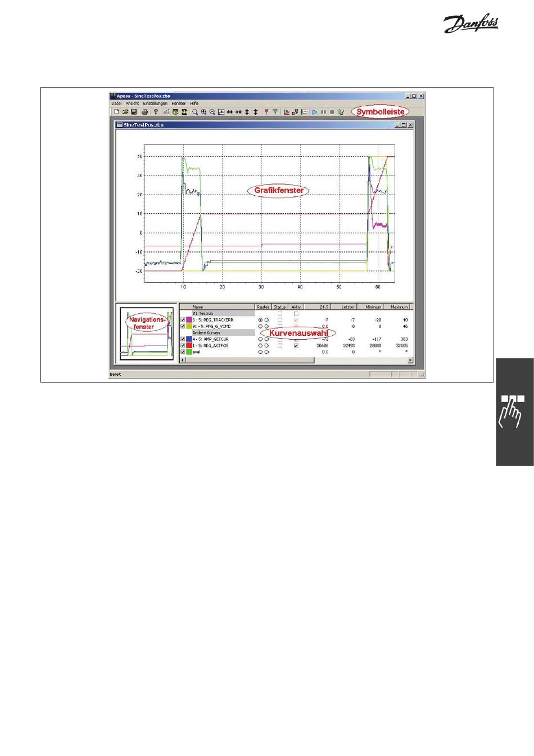
Task: Open the Datei menu
Action: 116,103
